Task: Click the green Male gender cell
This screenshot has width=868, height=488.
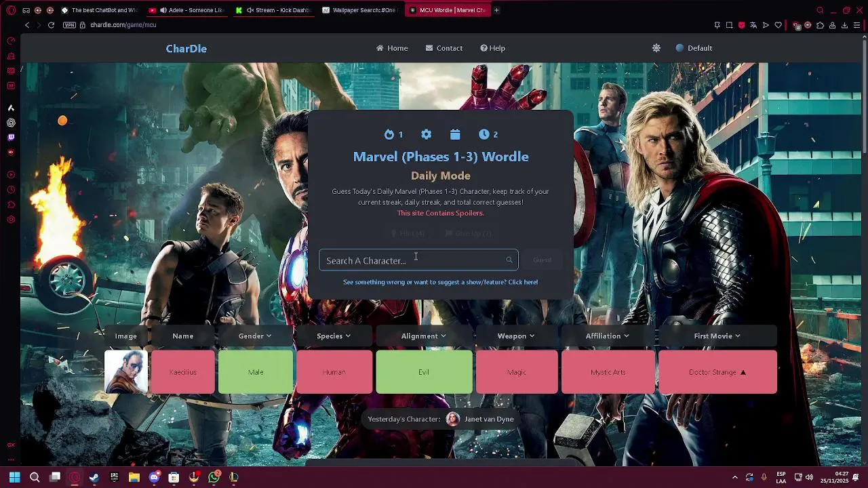Action: pyautogui.click(x=256, y=372)
